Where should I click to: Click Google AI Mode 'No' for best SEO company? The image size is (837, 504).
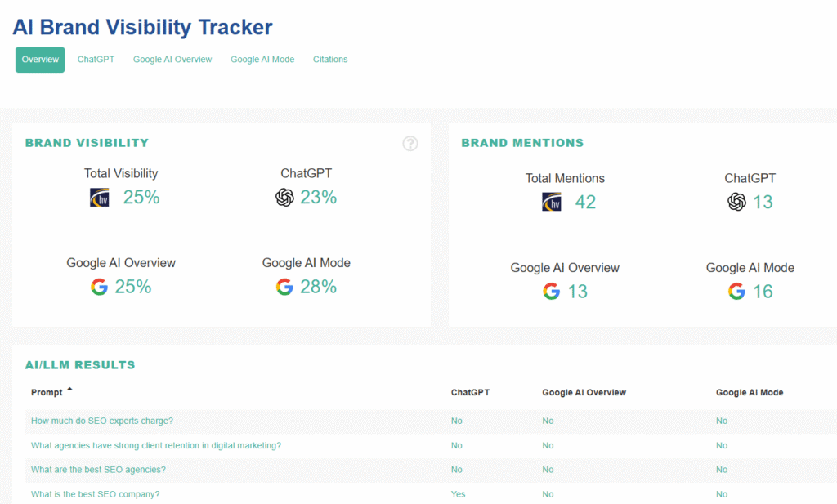click(x=722, y=494)
